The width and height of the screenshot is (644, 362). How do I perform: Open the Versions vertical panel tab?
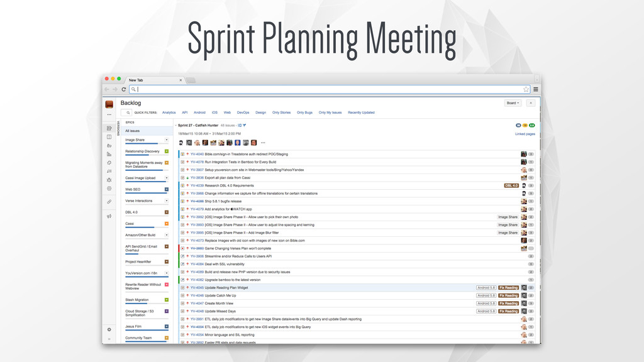click(118, 128)
